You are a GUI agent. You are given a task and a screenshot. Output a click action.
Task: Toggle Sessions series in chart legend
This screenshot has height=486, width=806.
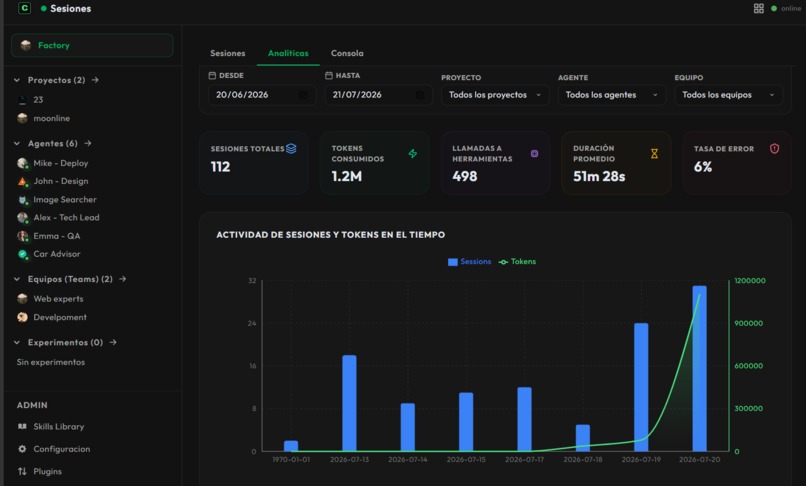tap(469, 262)
